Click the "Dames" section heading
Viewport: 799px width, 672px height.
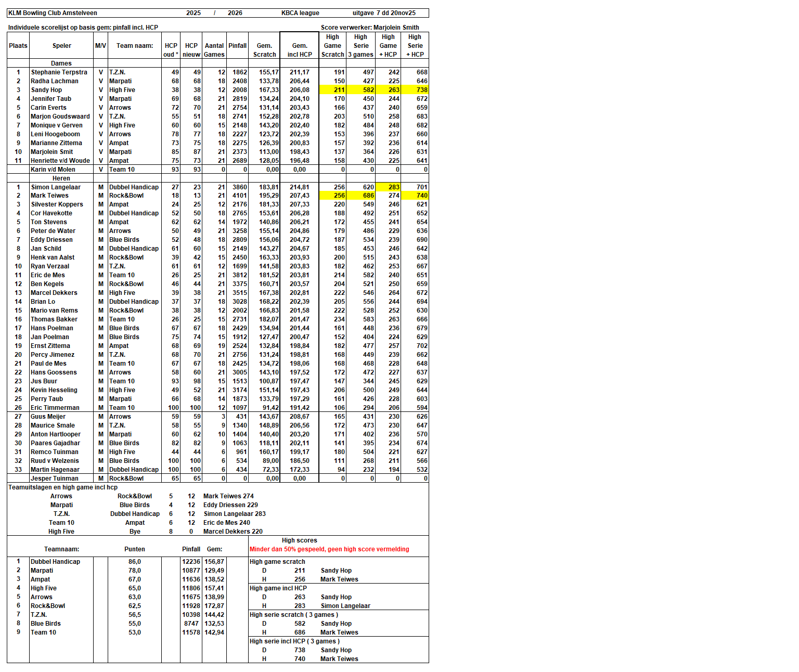pyautogui.click(x=61, y=63)
